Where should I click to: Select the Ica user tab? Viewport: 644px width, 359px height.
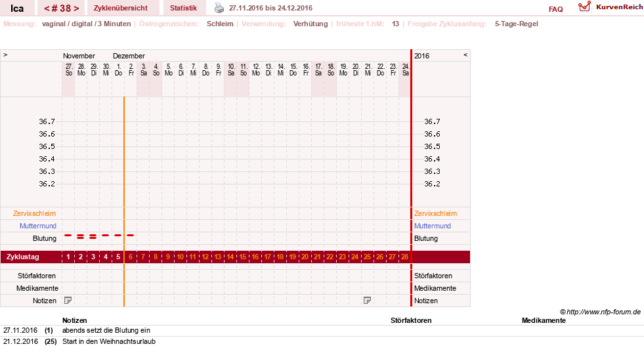click(x=17, y=9)
